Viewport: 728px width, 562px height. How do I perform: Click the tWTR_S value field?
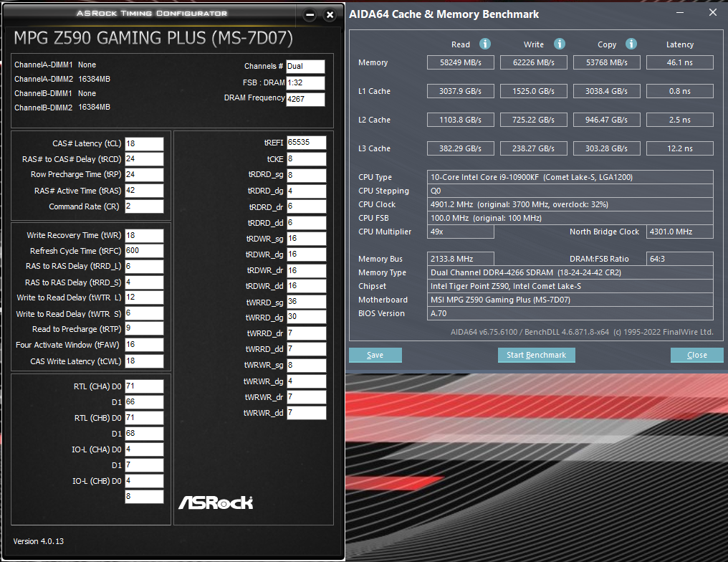pyautogui.click(x=145, y=313)
